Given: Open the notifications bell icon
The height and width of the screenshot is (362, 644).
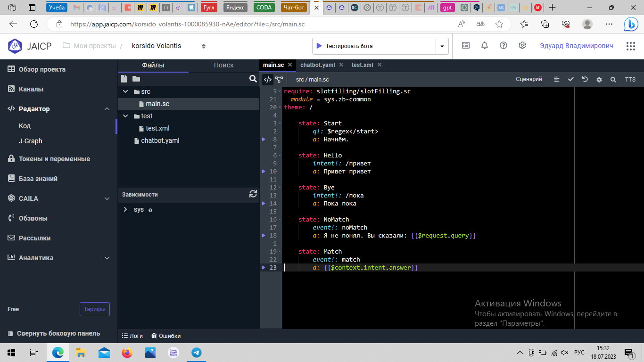Looking at the screenshot, I should pos(485,46).
